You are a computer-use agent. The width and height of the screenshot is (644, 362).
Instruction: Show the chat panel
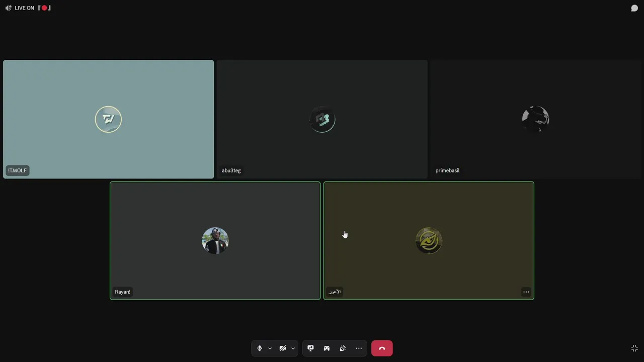pos(634,8)
